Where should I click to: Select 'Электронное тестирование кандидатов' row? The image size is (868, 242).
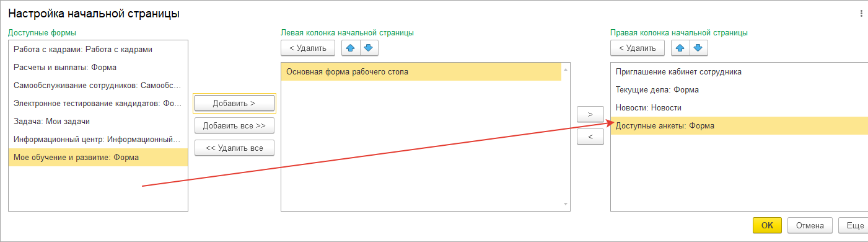(x=98, y=103)
